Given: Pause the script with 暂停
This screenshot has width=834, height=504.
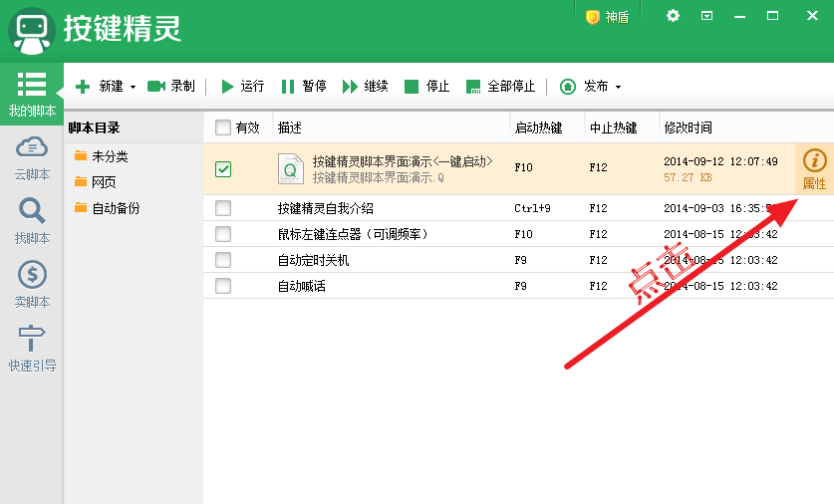Looking at the screenshot, I should tap(304, 86).
